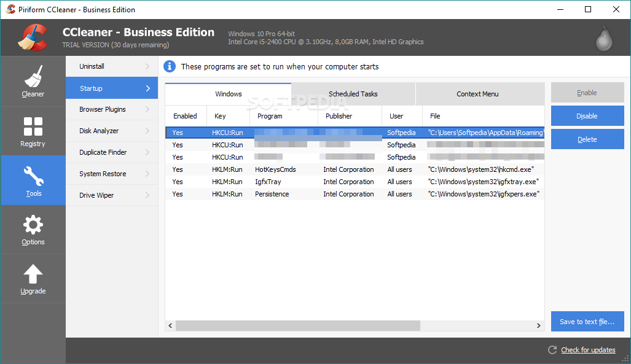631x364 pixels.
Task: Click the Disable button
Action: (587, 116)
